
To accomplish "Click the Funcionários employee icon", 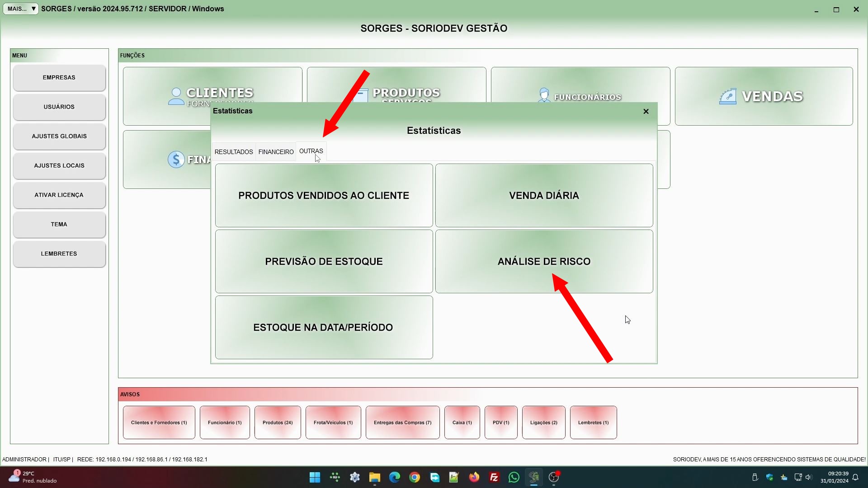I will tap(544, 95).
